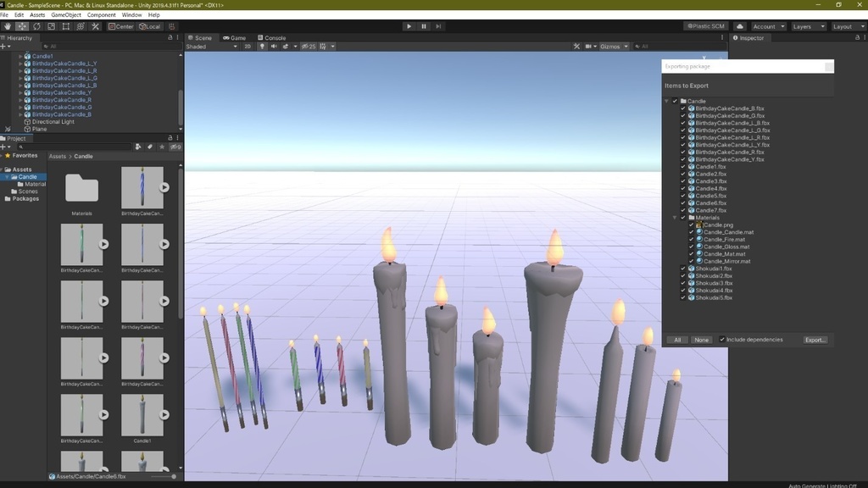Image resolution: width=868 pixels, height=488 pixels.
Task: Toggle hidden objects visibility count
Action: pyautogui.click(x=309, y=47)
